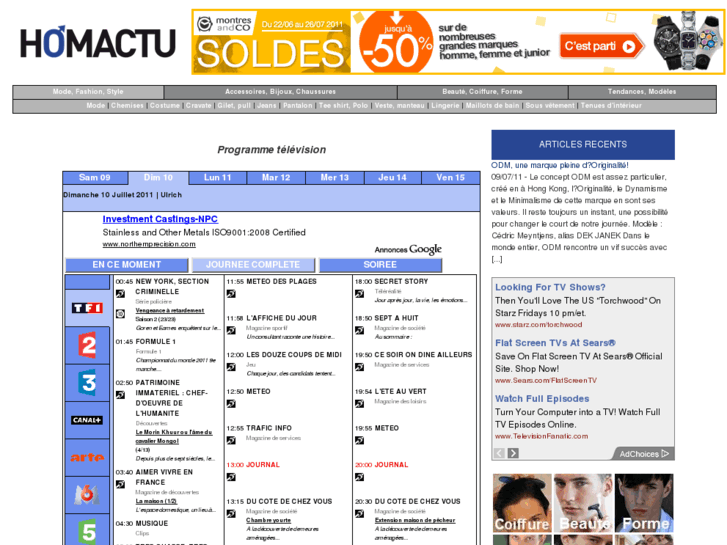Select the France 2 channel logo
727x545 pixels.
click(x=87, y=345)
